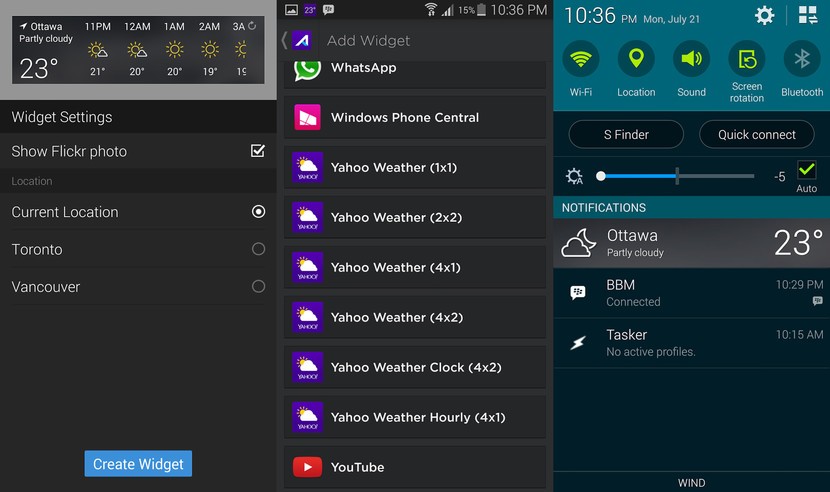The image size is (830, 492).
Task: Tap the 1AM forecast sun icon
Action: pos(174,50)
